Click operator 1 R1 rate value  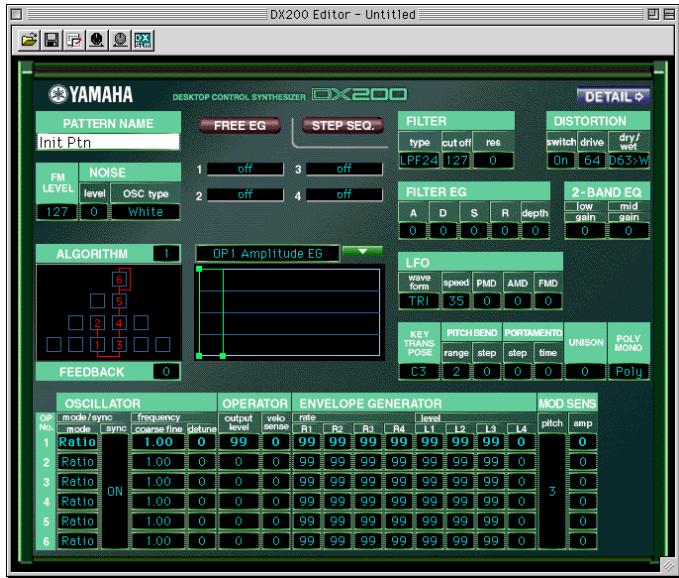[x=307, y=442]
